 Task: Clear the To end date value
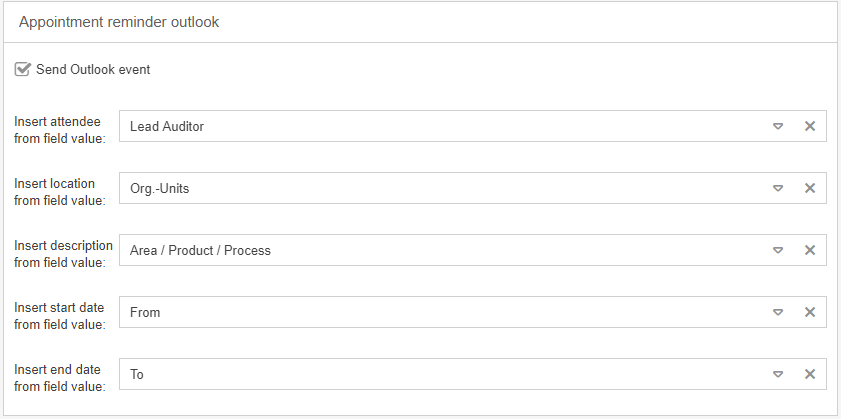coord(810,374)
